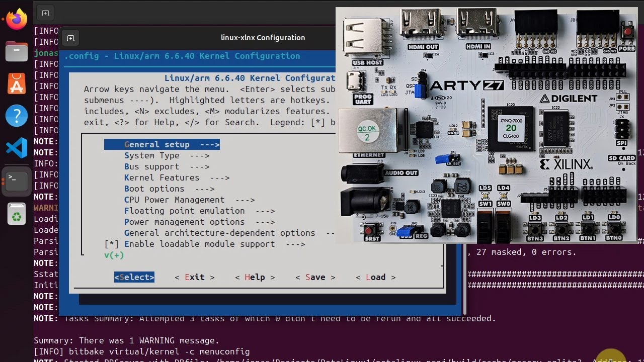Open System Type submenu
The image size is (644, 362).
point(167,155)
